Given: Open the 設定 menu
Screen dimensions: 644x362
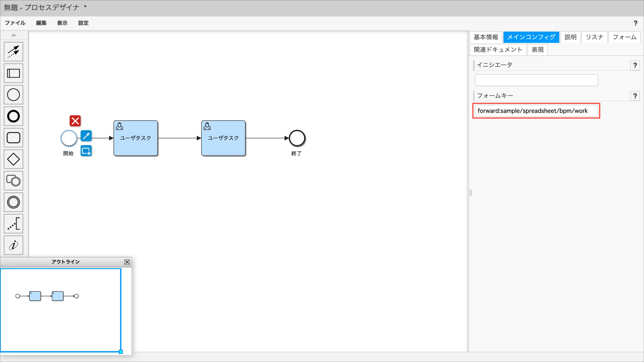Looking at the screenshot, I should tap(83, 23).
